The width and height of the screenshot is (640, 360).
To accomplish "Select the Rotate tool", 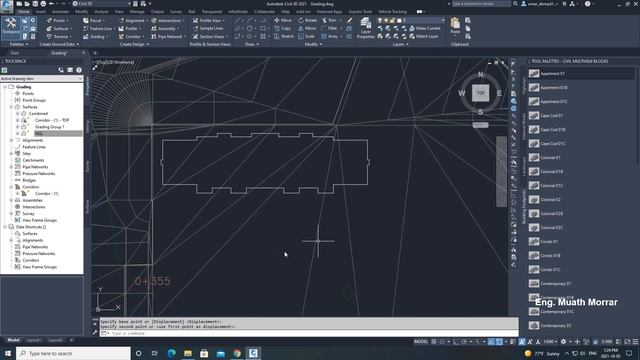I will click(x=307, y=20).
